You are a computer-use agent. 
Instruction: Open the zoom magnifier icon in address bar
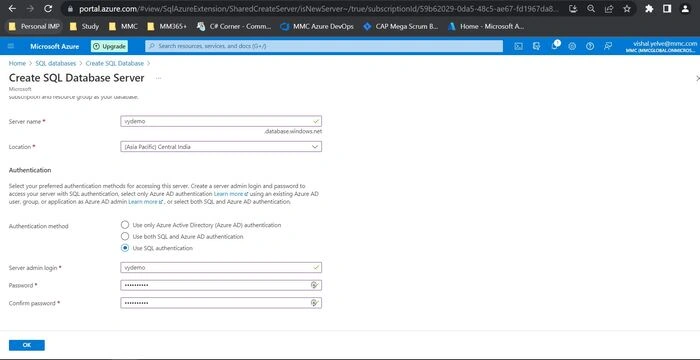point(591,8)
